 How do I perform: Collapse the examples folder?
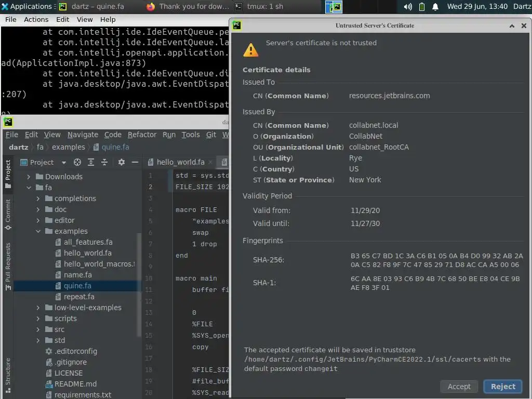(38, 231)
